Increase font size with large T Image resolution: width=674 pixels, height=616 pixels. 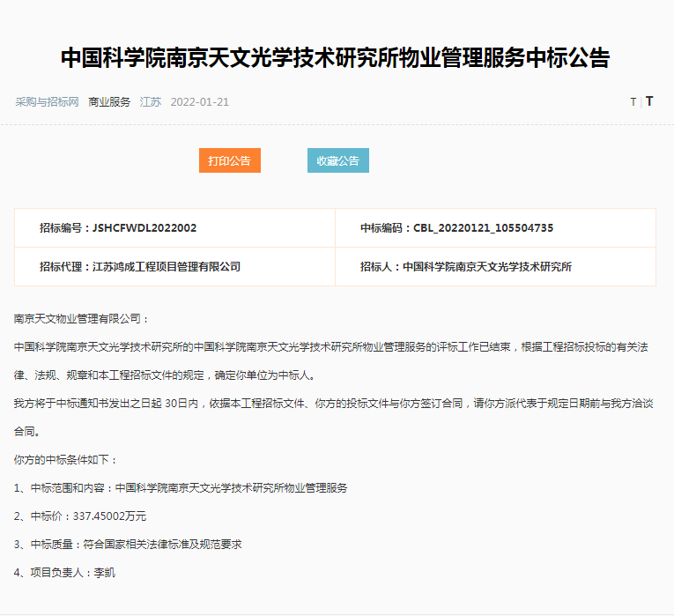649,101
